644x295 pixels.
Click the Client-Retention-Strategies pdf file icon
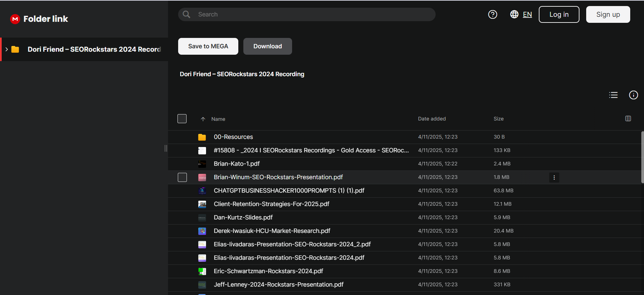[x=202, y=204]
